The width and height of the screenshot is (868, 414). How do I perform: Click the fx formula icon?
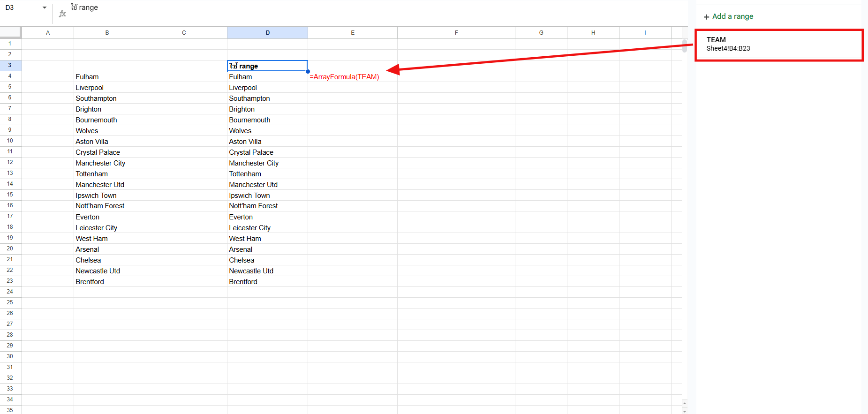coord(62,14)
